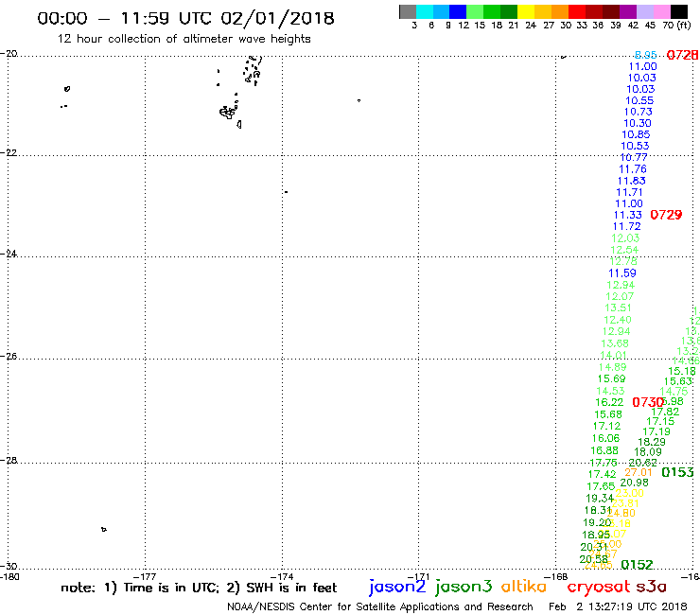Click the 15.63 wave height value
Image resolution: width=700 pixels, height=615 pixels.
click(677, 381)
